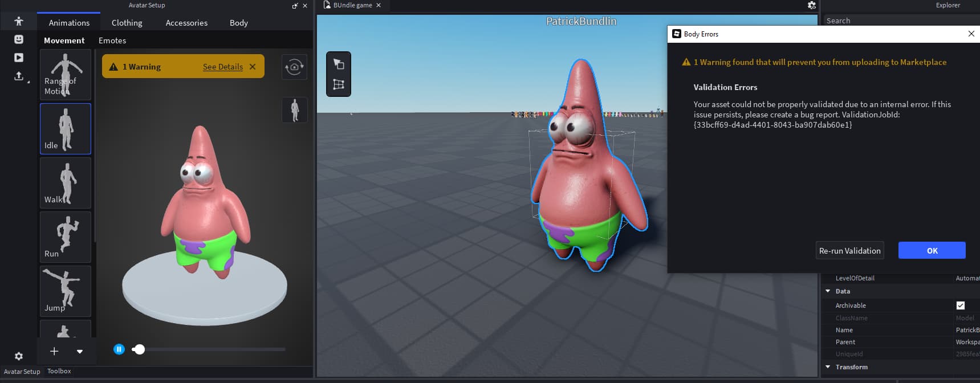The height and width of the screenshot is (383, 980).
Task: Select the Walk animation thumbnail
Action: tap(66, 183)
